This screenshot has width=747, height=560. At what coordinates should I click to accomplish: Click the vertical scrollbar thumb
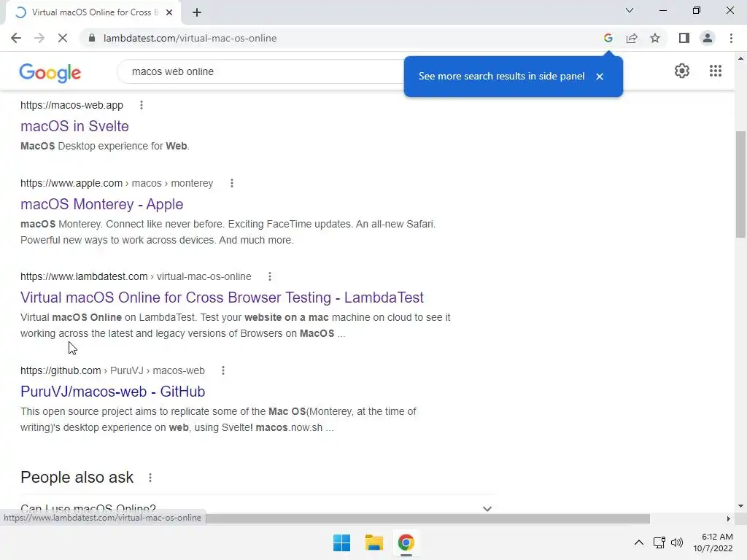tap(740, 184)
